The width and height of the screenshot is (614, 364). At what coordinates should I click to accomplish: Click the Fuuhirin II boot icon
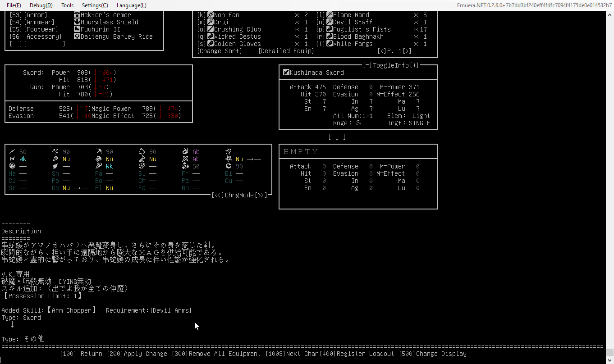[77, 29]
